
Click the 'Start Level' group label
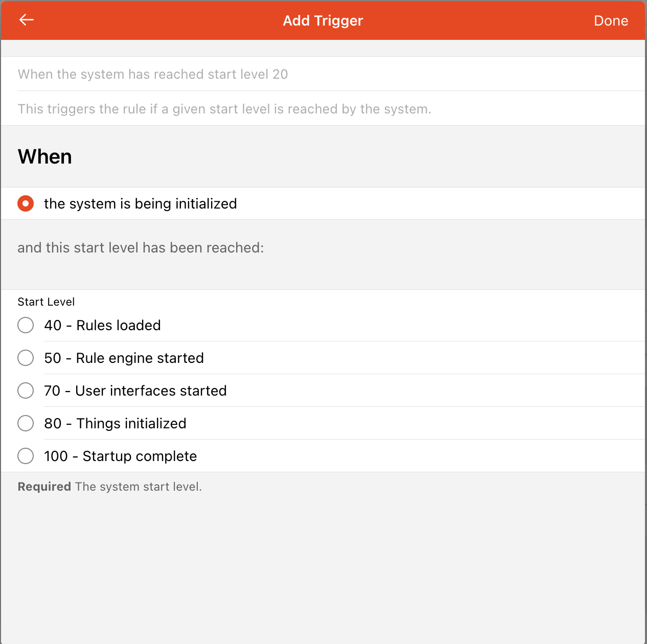coord(46,302)
